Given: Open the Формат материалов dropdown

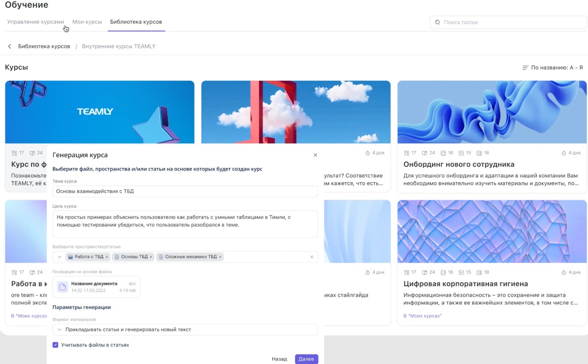Looking at the screenshot, I should tap(185, 330).
